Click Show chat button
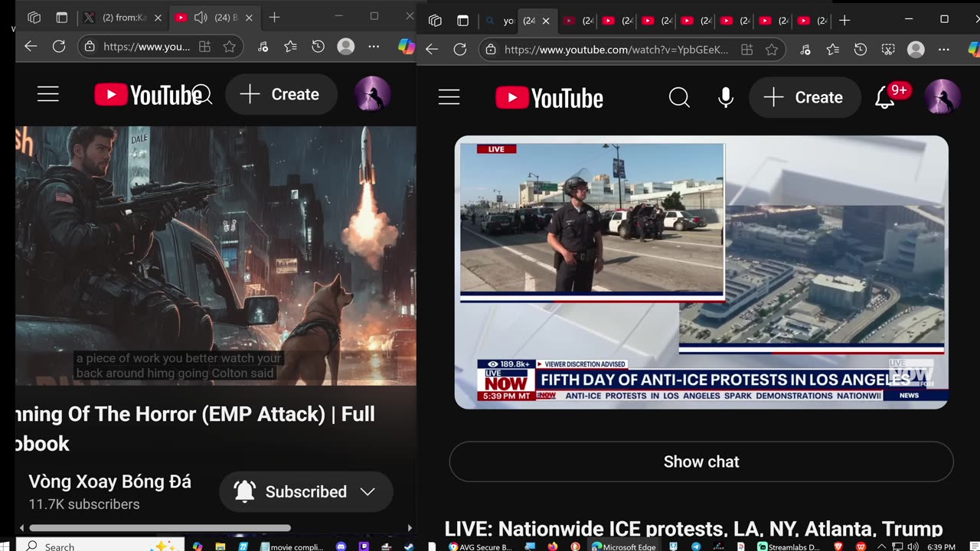This screenshot has width=980, height=551. pos(701,461)
